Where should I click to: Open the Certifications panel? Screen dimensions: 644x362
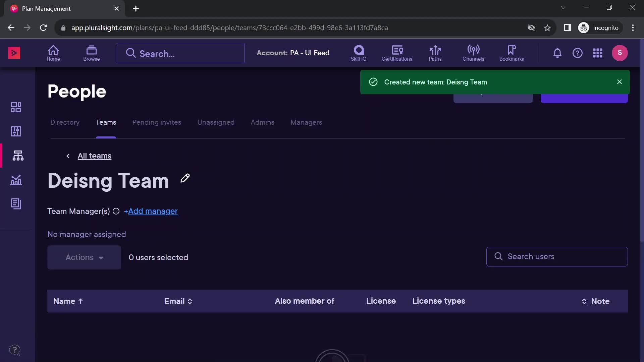[x=397, y=53]
